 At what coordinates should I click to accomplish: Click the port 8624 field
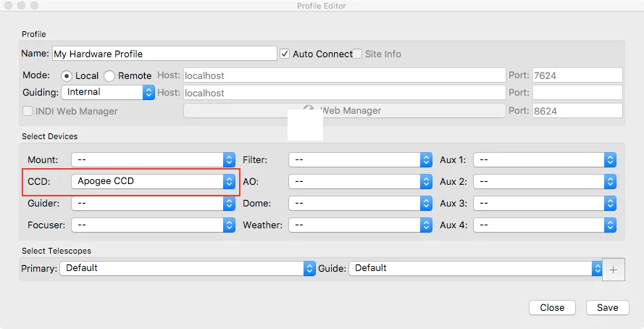click(577, 111)
